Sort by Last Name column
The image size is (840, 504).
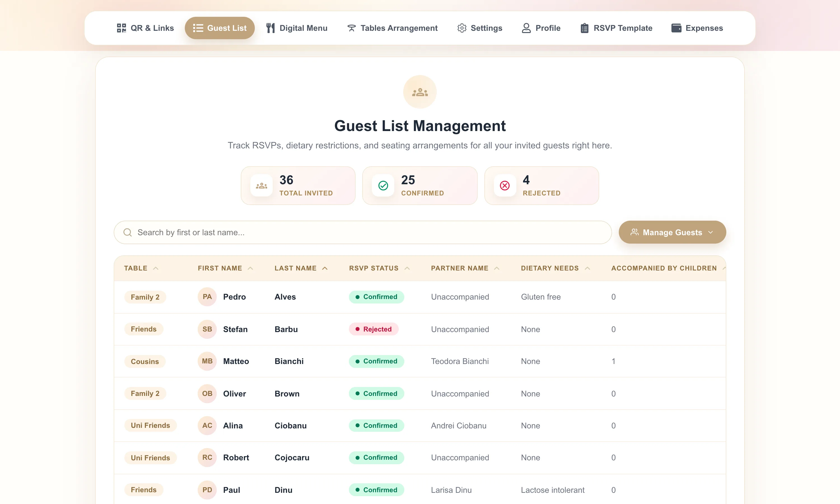[x=301, y=268]
